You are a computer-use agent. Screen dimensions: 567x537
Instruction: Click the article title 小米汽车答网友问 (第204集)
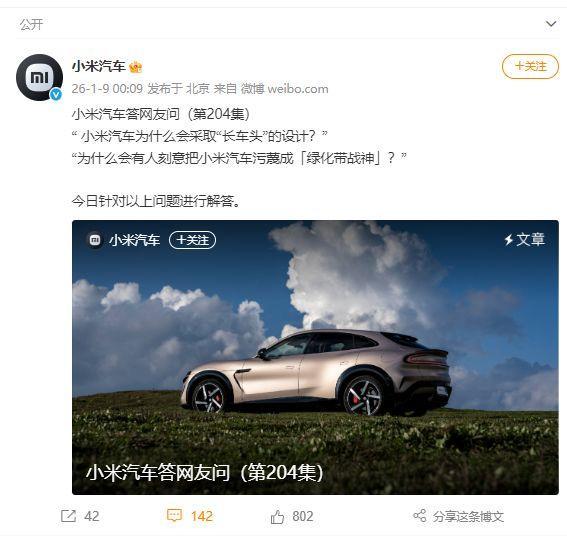pyautogui.click(x=204, y=472)
